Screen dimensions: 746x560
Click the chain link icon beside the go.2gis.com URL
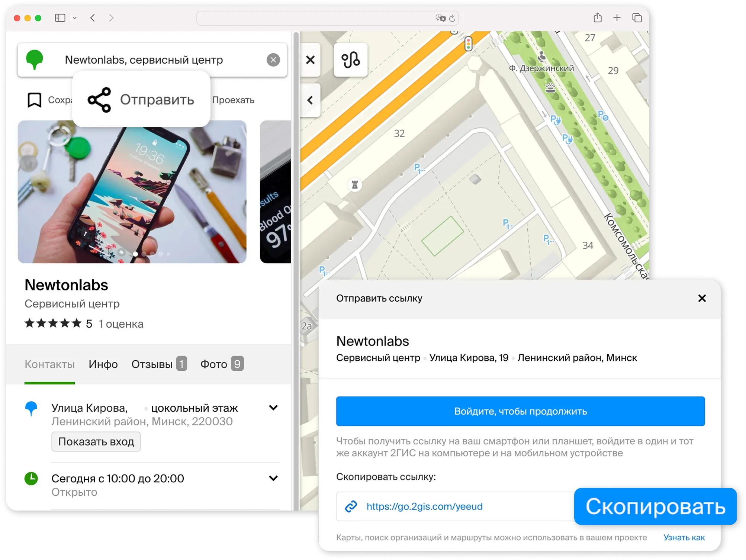350,506
